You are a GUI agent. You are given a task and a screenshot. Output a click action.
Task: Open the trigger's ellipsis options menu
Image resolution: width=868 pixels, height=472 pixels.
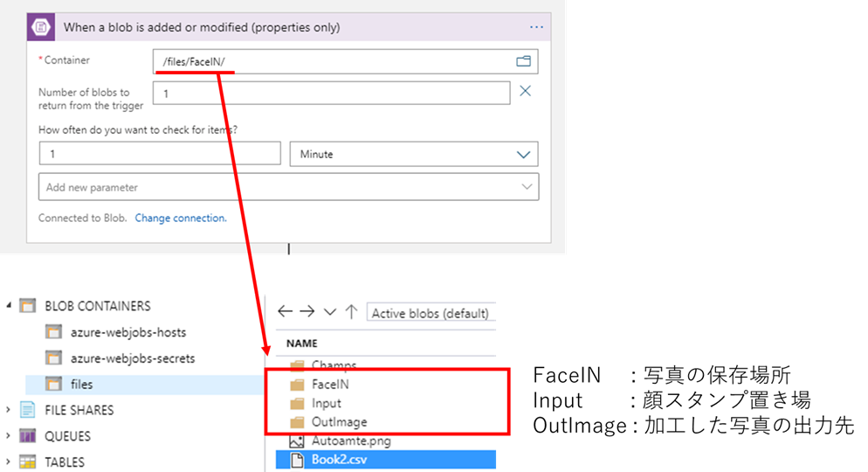[536, 27]
